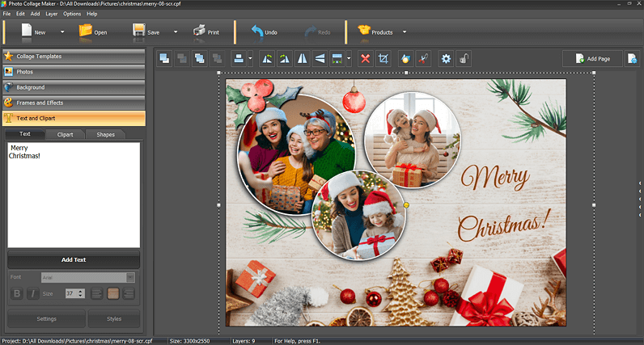Set text alignment to center
This screenshot has height=345, width=644.
113,293
